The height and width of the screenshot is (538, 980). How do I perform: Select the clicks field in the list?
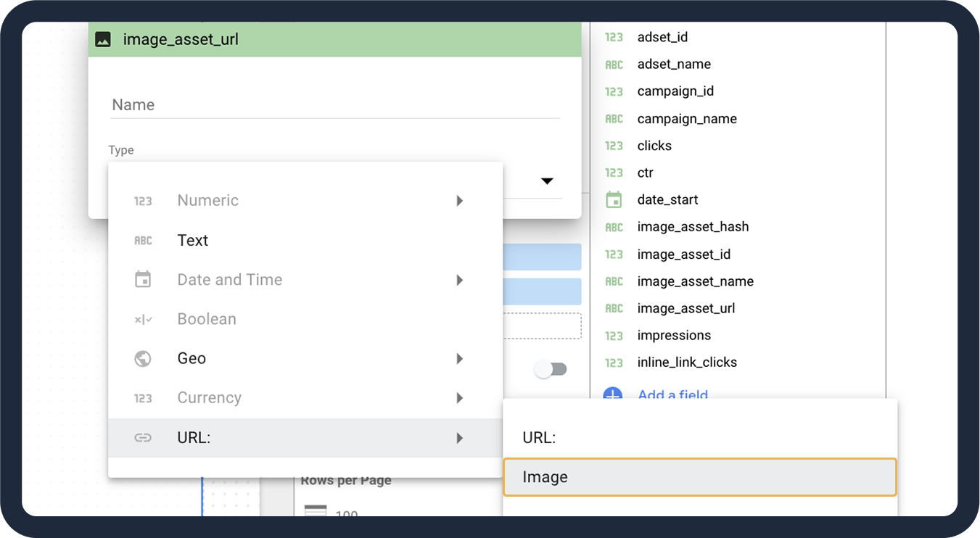tap(654, 146)
